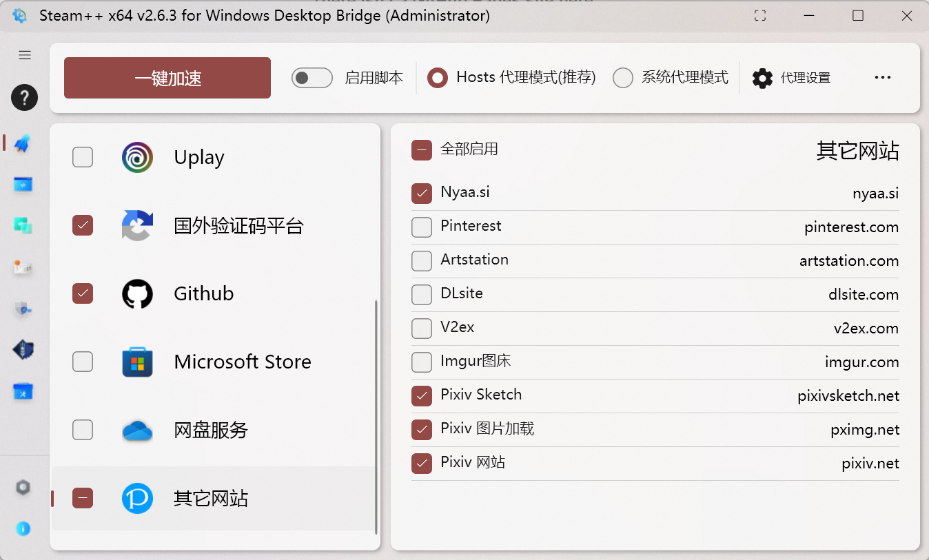Open the rocket acceleration page in sidebar
929x560 pixels.
23,143
